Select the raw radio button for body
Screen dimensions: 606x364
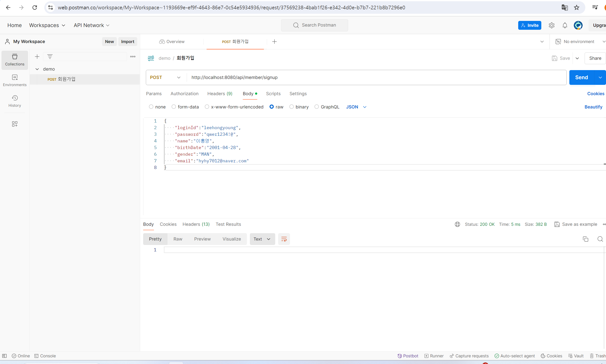272,106
